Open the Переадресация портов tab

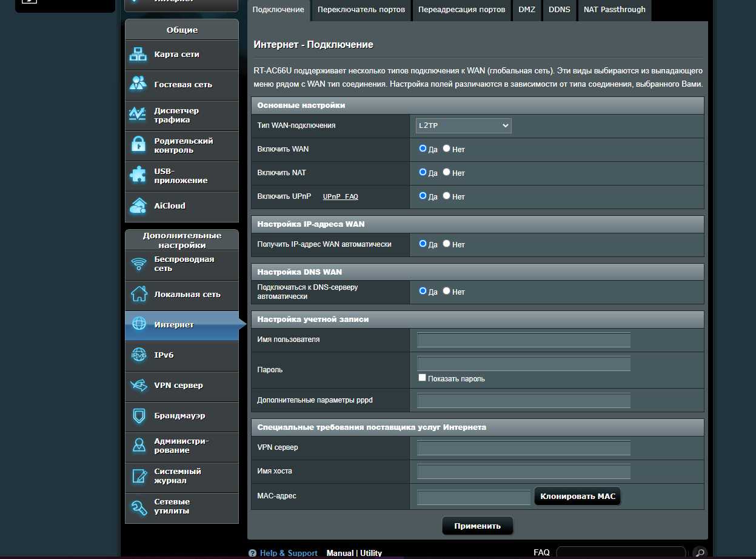461,10
